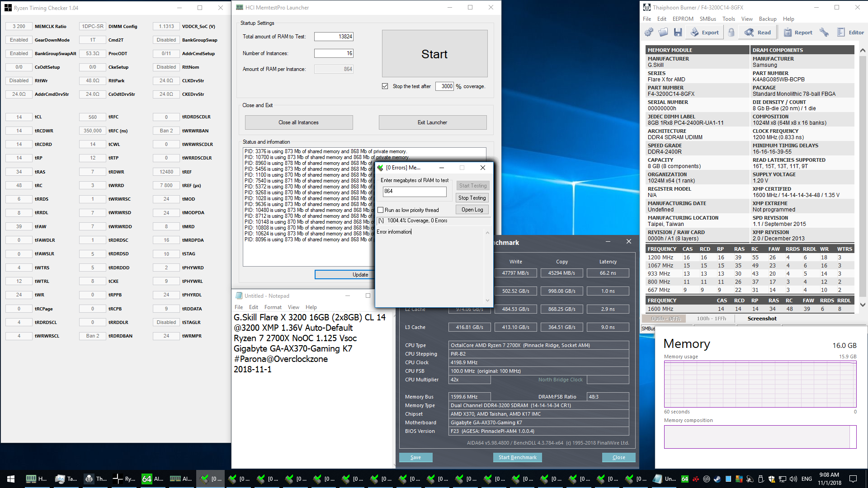Click the gears settings icon in Thaiphoon Burner
This screenshot has width=868, height=488.
pyautogui.click(x=649, y=32)
